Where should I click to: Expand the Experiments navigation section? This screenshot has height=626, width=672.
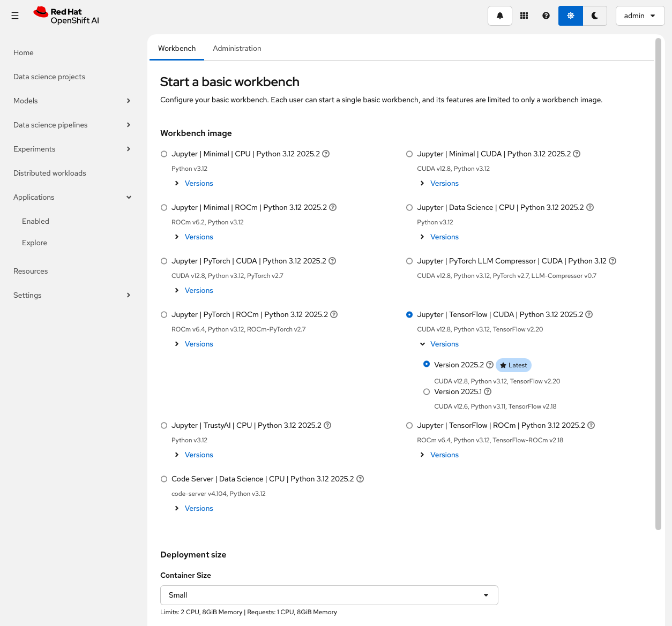click(72, 149)
